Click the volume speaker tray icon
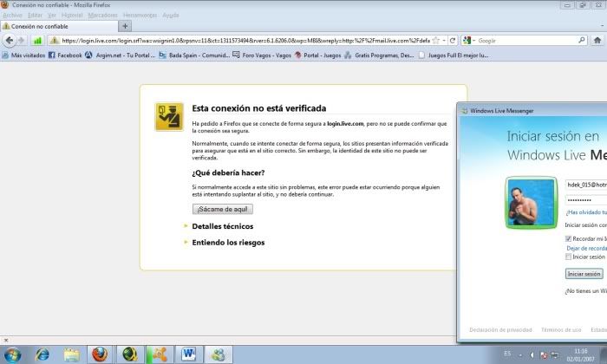607x364 pixels. 532,354
